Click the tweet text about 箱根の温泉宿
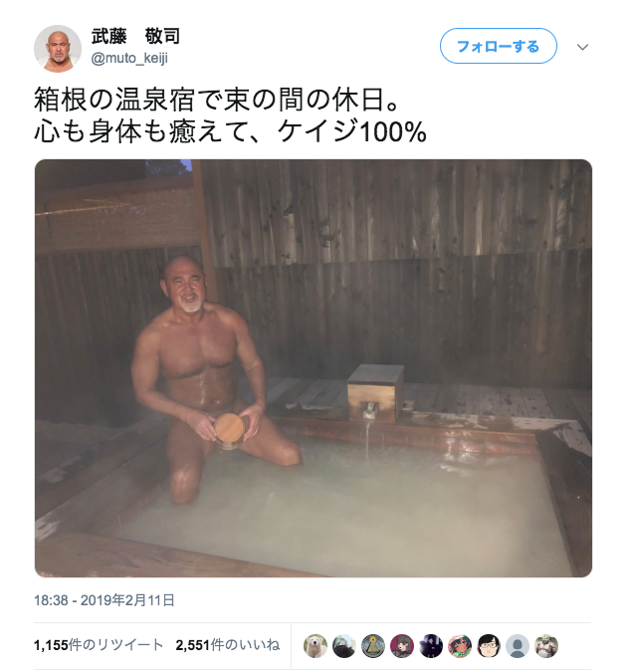Screen dimensions: 630x672 click(230, 114)
